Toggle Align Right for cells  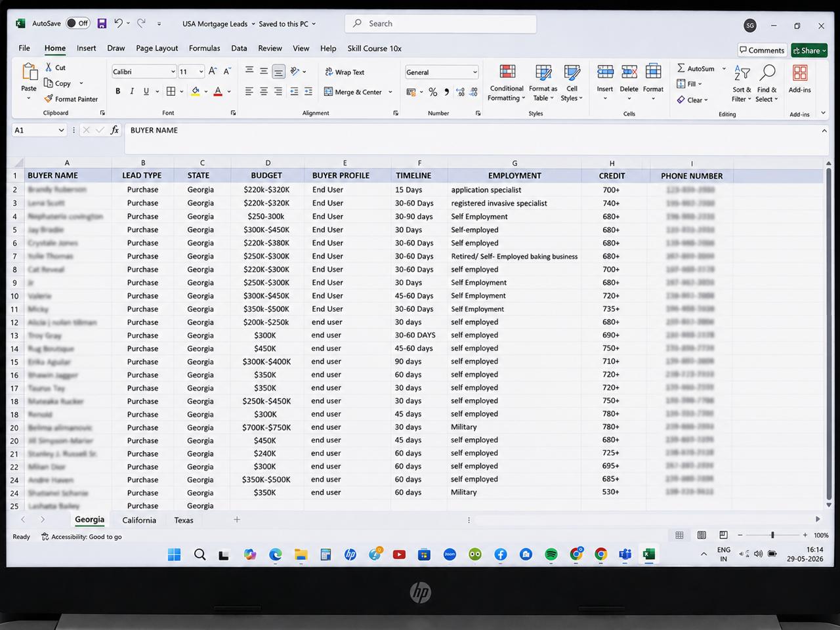(x=278, y=91)
